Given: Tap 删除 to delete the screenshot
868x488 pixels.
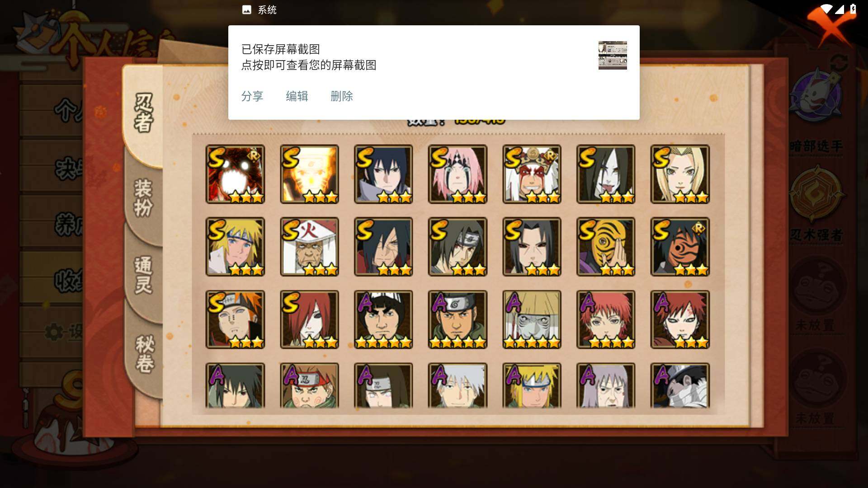Looking at the screenshot, I should point(342,96).
